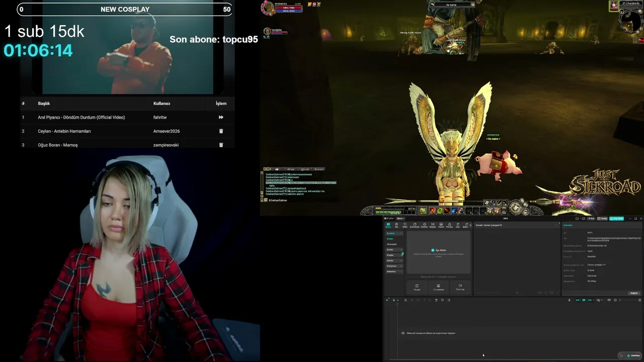
Task: Delete Ceylan - Antebin Hamamları from queue
Action: click(221, 131)
